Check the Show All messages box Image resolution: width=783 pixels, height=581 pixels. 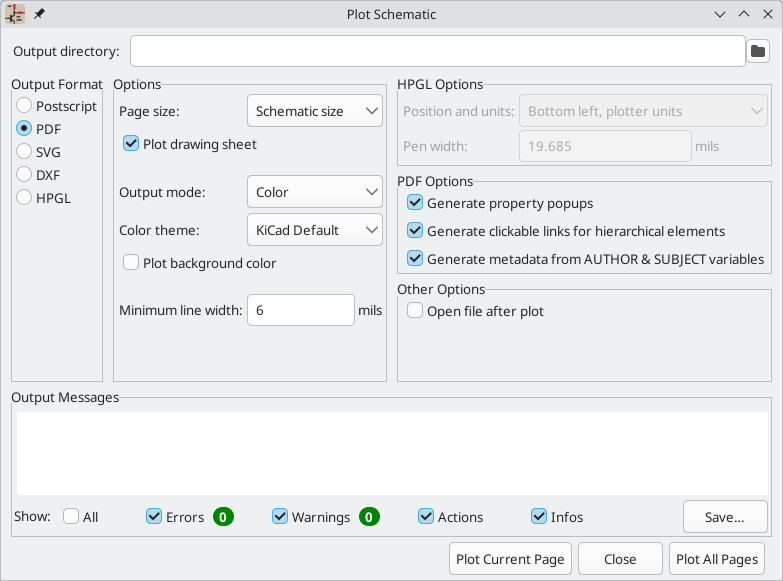(x=71, y=517)
